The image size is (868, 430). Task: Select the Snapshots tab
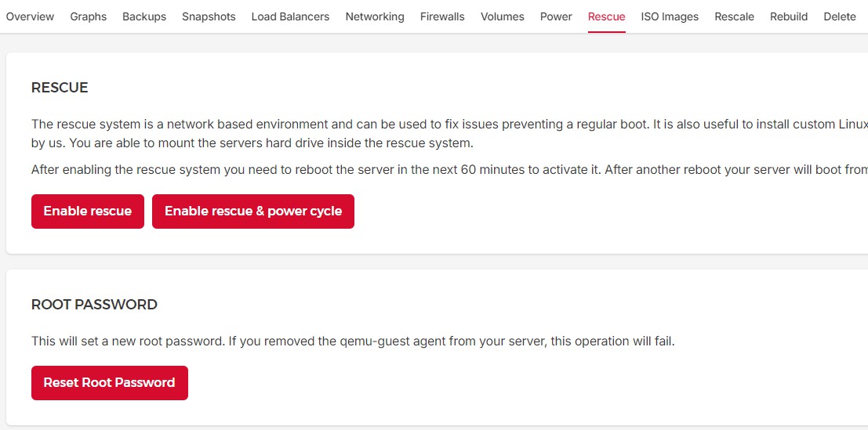pos(209,16)
